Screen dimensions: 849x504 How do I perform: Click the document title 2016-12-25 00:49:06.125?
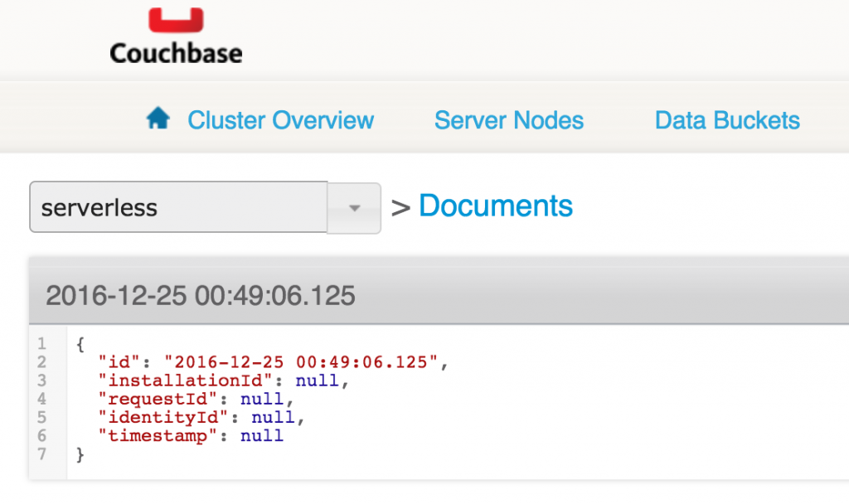point(201,296)
